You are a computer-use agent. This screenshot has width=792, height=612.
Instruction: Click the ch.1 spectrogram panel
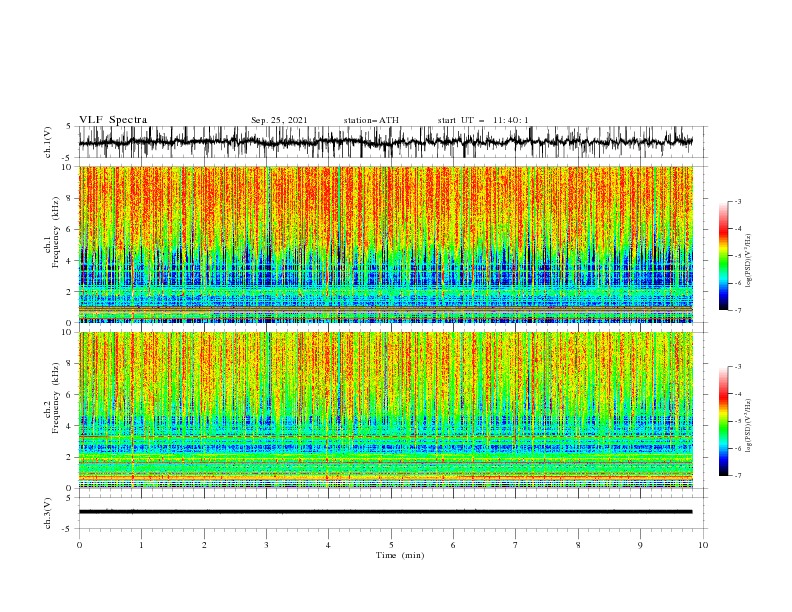click(386, 244)
